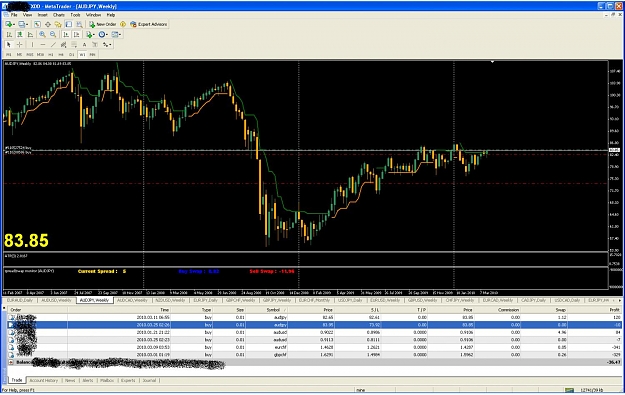Toggle the Market Watch window icon
Screen dimensions: 625x395
[37, 24]
